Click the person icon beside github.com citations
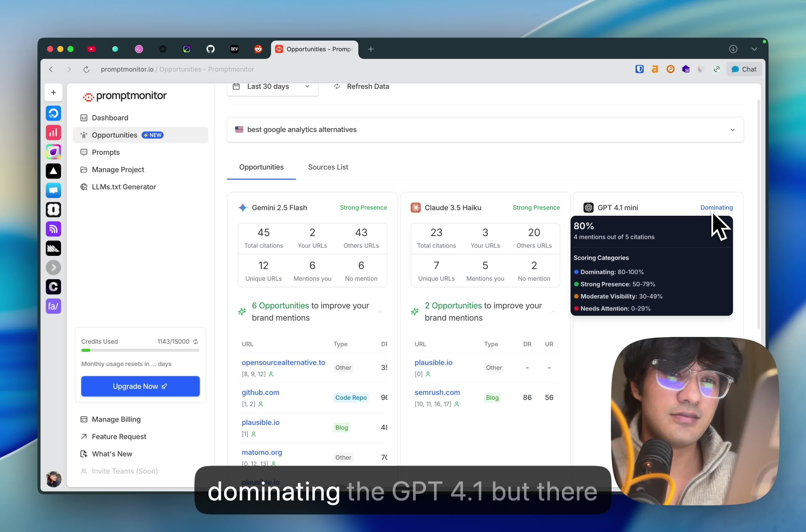This screenshot has height=532, width=806. (x=261, y=404)
